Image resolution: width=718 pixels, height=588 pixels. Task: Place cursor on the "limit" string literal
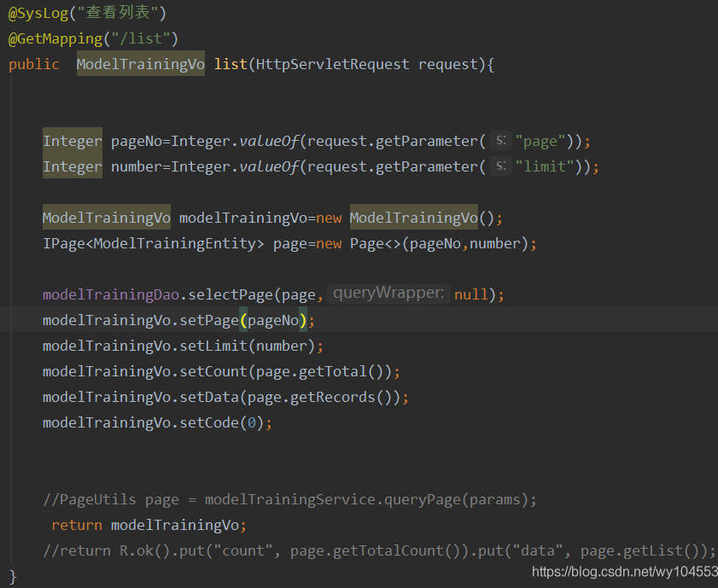pos(546,166)
